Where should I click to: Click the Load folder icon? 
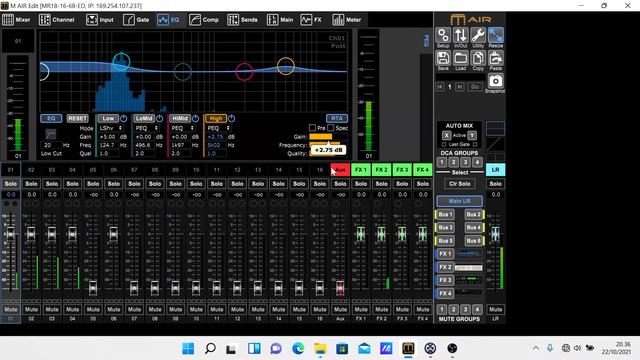click(x=460, y=58)
